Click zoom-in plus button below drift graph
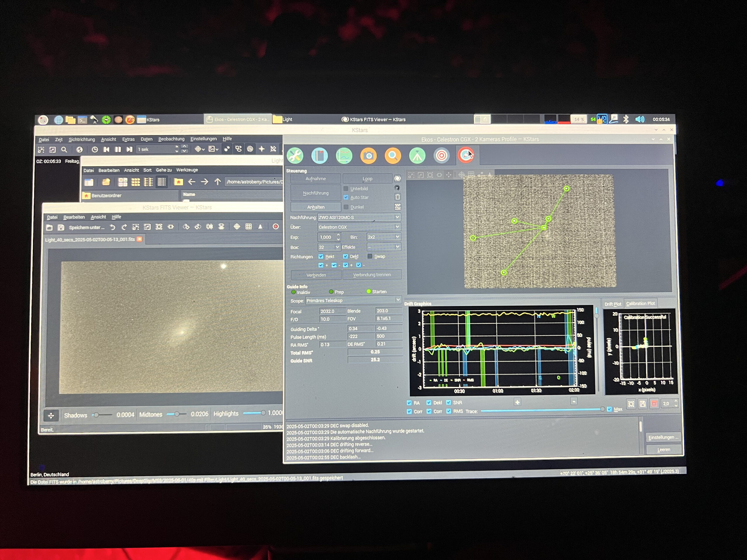 pyautogui.click(x=517, y=402)
